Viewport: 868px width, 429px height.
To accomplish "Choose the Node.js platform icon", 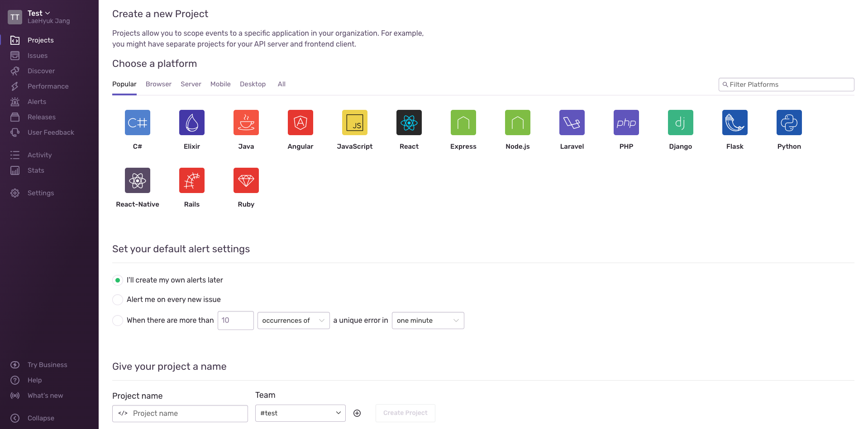I will [x=518, y=123].
